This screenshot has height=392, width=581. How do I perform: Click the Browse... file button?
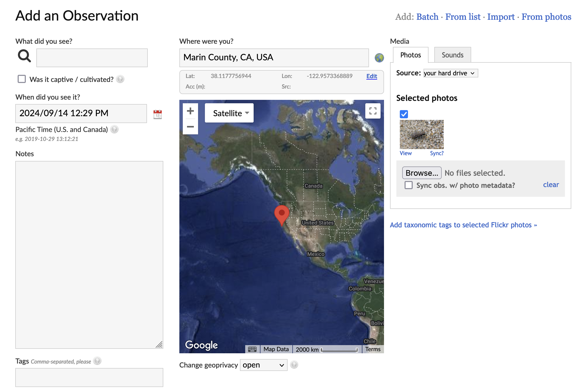pos(421,173)
